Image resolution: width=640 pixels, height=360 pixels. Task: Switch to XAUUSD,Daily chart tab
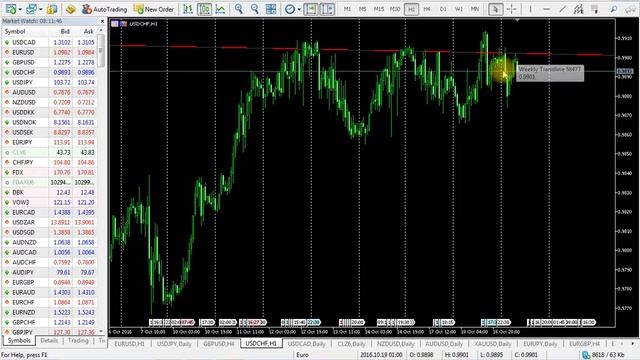coord(493,344)
